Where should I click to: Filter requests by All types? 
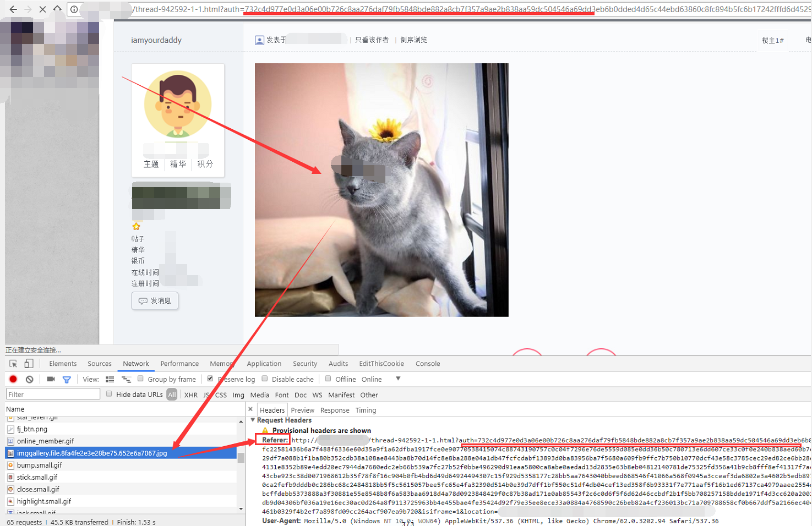(172, 394)
